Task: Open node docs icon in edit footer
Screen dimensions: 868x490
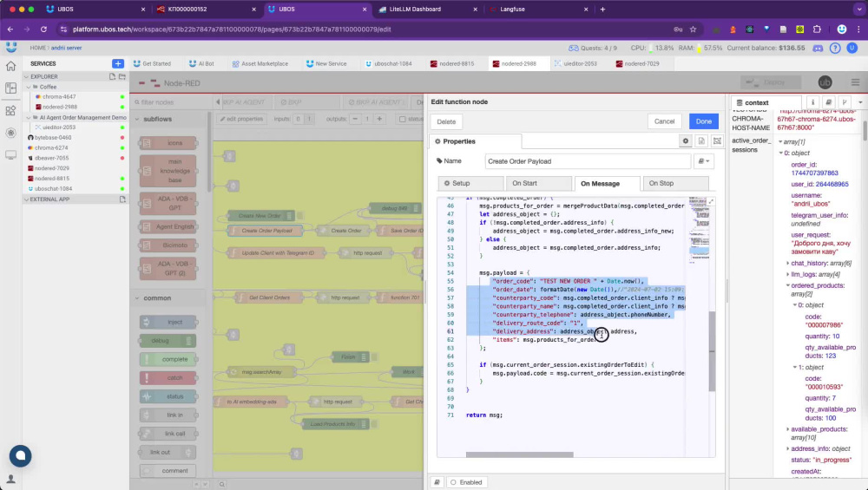Action: click(437, 482)
